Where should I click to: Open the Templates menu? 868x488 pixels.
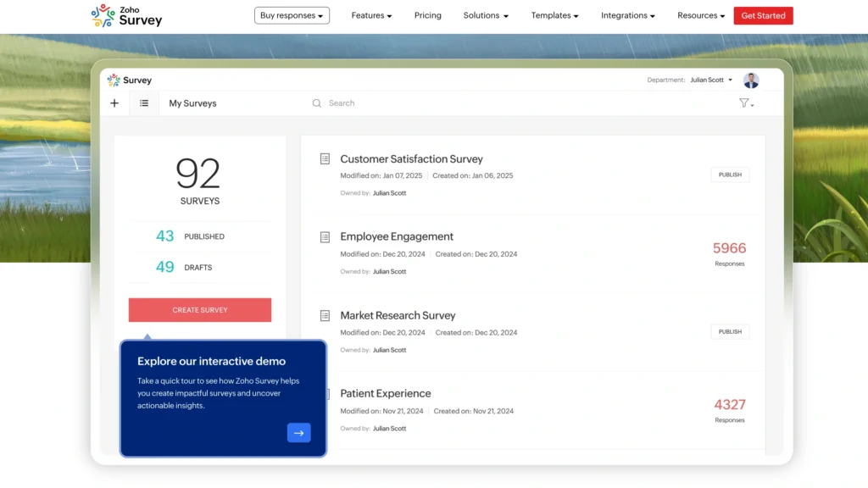tap(554, 15)
